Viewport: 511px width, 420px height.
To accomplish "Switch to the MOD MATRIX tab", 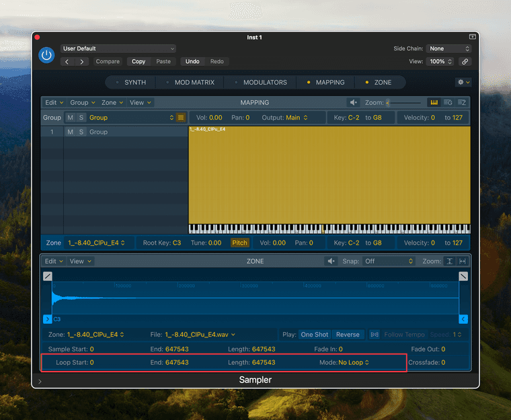I will [190, 83].
